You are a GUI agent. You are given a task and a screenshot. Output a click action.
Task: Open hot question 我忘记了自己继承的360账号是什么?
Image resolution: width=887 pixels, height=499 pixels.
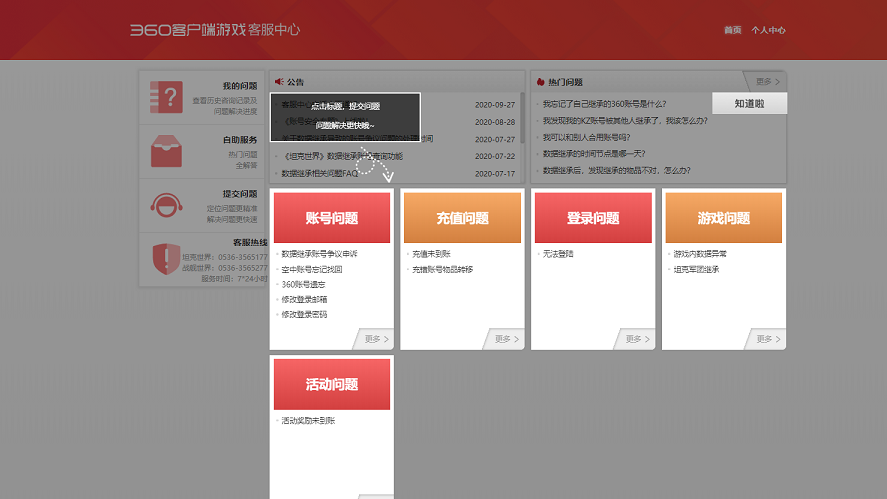(604, 104)
